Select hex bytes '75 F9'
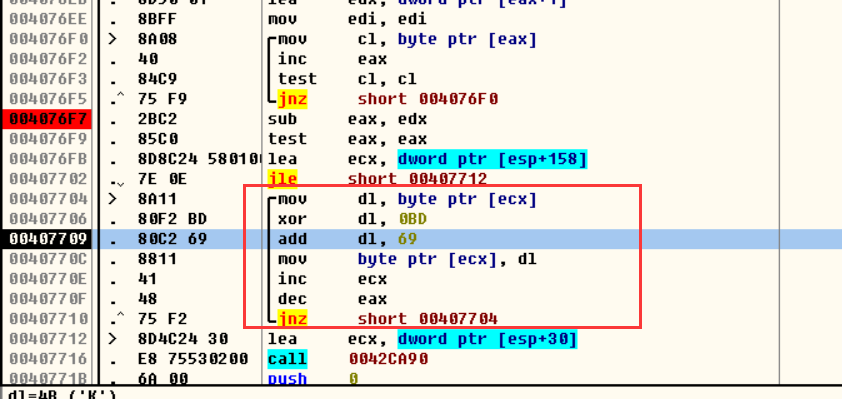This screenshot has height=399, width=842. click(x=162, y=99)
